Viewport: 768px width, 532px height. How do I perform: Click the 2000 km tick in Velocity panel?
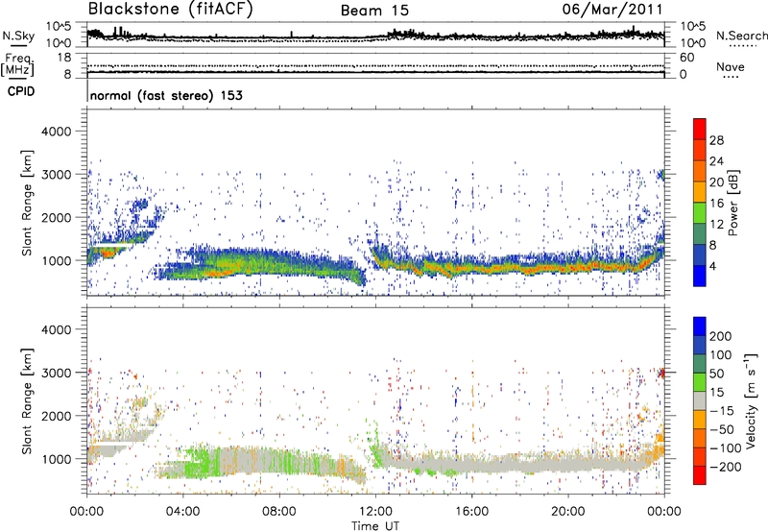pos(56,416)
